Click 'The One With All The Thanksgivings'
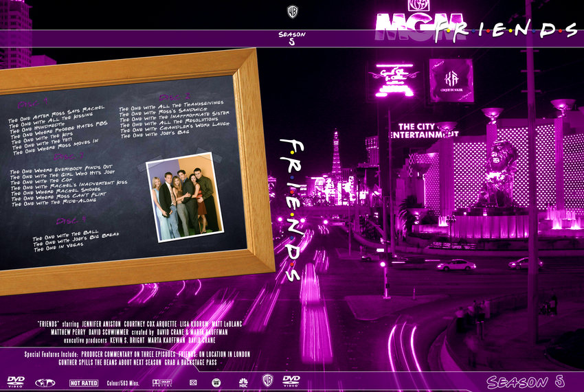 tap(171, 106)
